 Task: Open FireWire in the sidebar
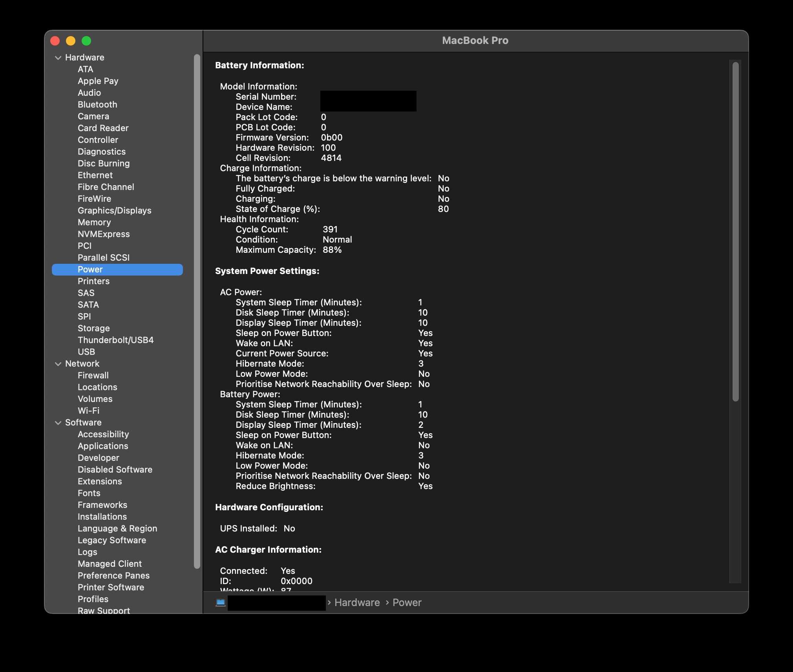point(94,199)
